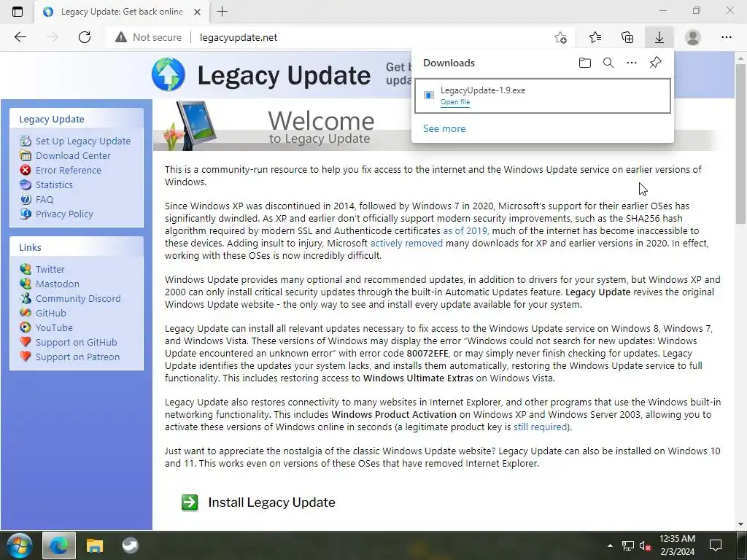Go to Download Center
The height and width of the screenshot is (560, 747).
[73, 156]
